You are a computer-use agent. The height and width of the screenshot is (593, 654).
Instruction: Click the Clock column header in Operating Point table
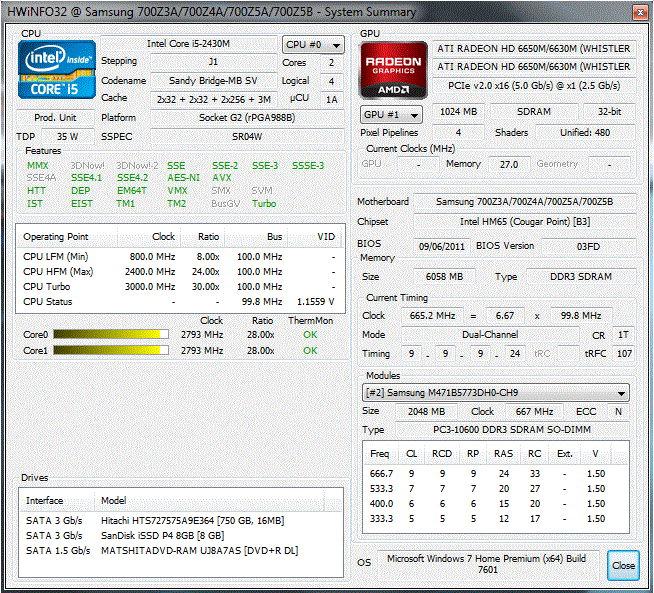point(148,237)
